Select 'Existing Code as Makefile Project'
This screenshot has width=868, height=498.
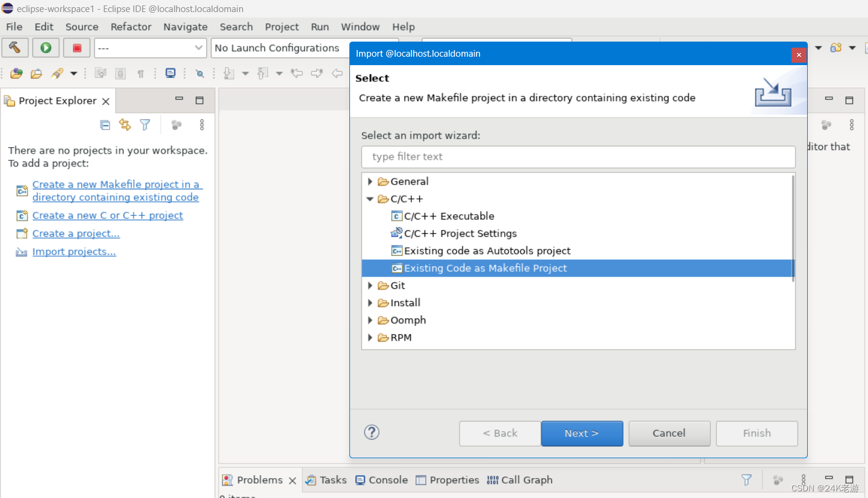tap(578, 268)
